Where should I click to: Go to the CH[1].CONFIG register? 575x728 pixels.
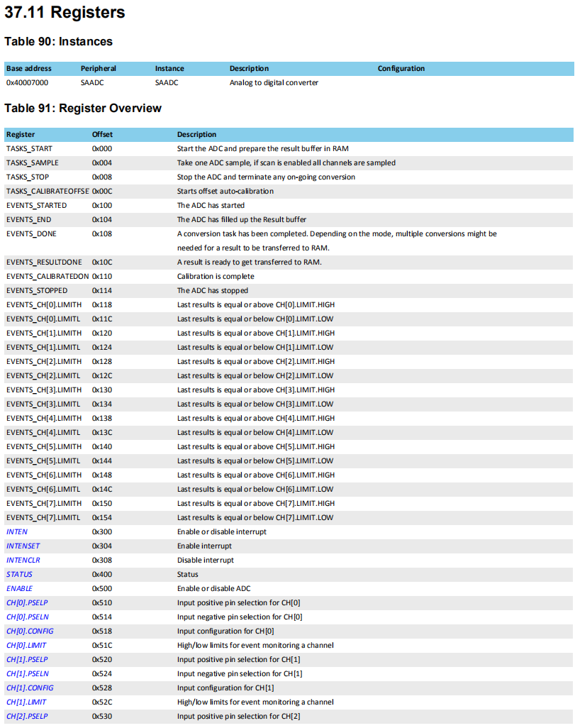[30, 688]
